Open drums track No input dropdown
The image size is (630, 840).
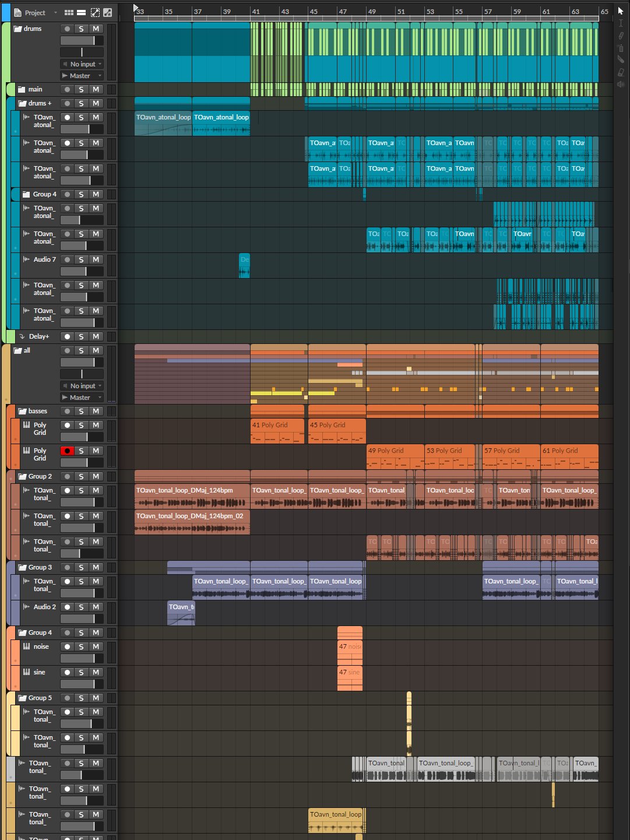82,64
